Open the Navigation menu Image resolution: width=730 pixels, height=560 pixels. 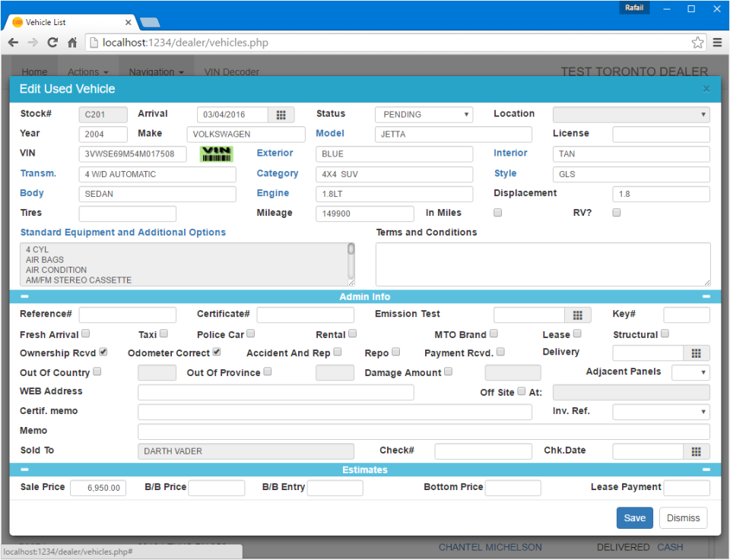coord(157,71)
